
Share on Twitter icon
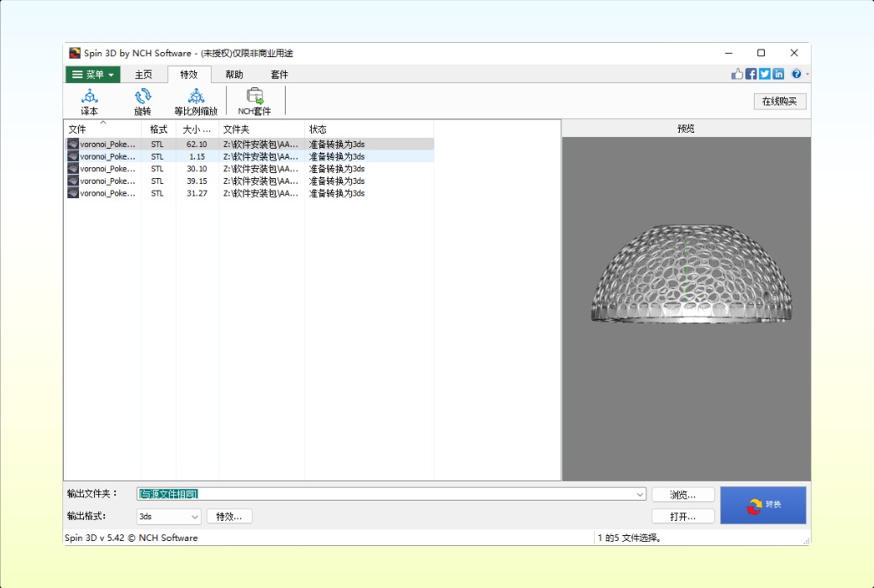tap(764, 74)
